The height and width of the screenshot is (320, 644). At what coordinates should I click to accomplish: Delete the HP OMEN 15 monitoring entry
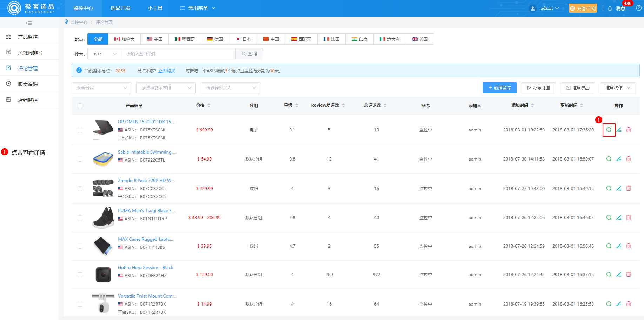[x=629, y=130]
